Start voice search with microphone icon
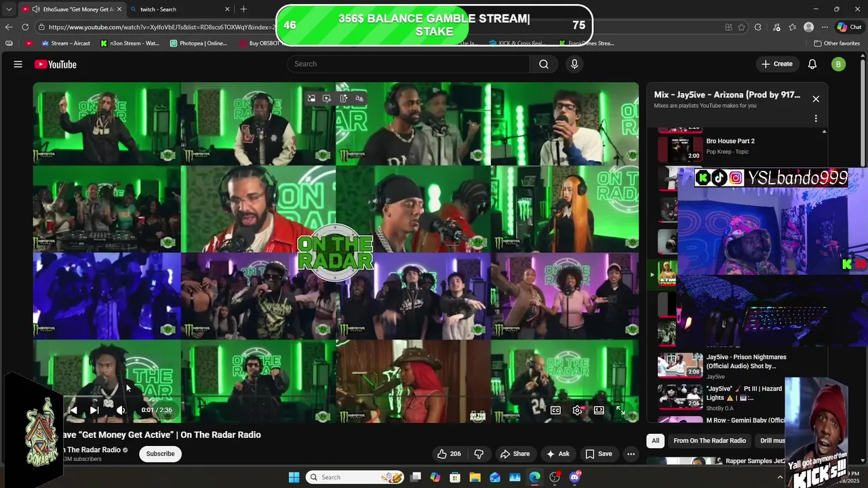The width and height of the screenshot is (868, 488). [x=574, y=64]
